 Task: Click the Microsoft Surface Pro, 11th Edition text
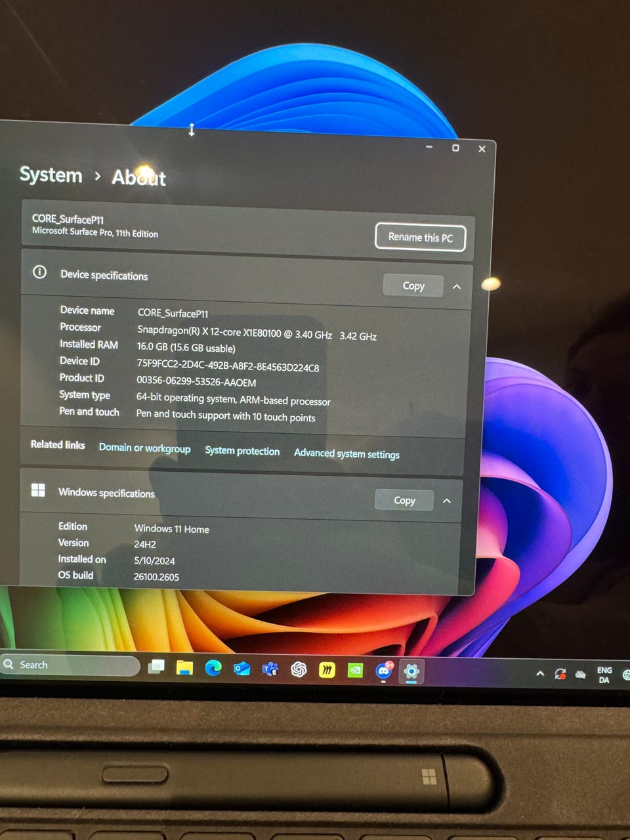[x=95, y=232]
